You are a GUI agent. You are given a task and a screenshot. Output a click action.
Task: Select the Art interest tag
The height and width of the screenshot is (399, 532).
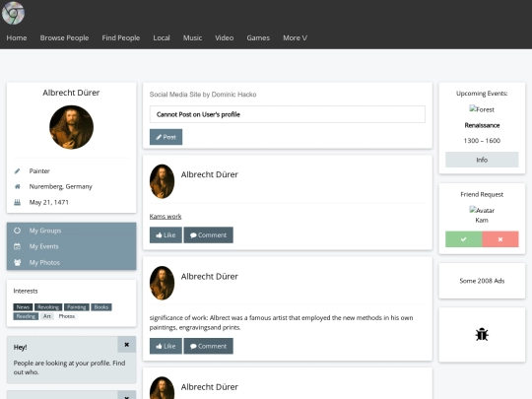[47, 316]
